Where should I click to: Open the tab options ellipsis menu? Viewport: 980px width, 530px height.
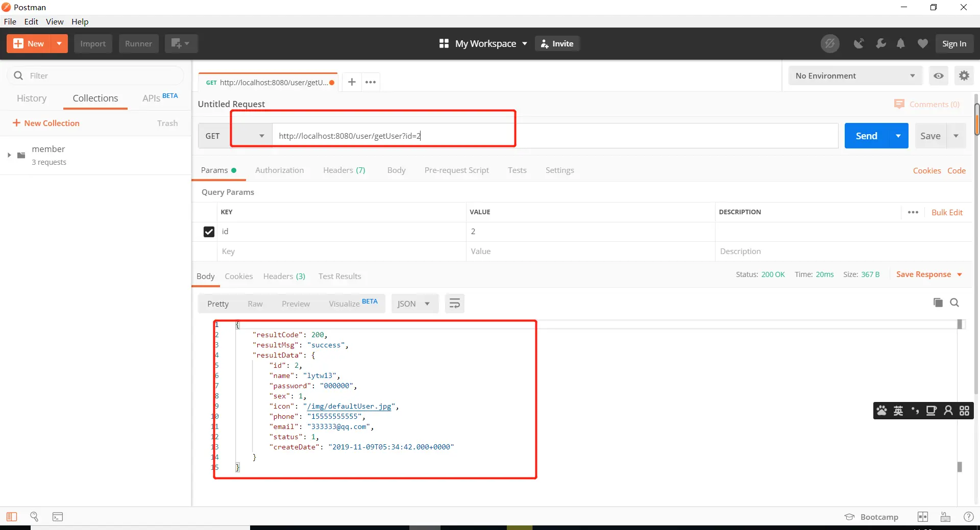[371, 82]
